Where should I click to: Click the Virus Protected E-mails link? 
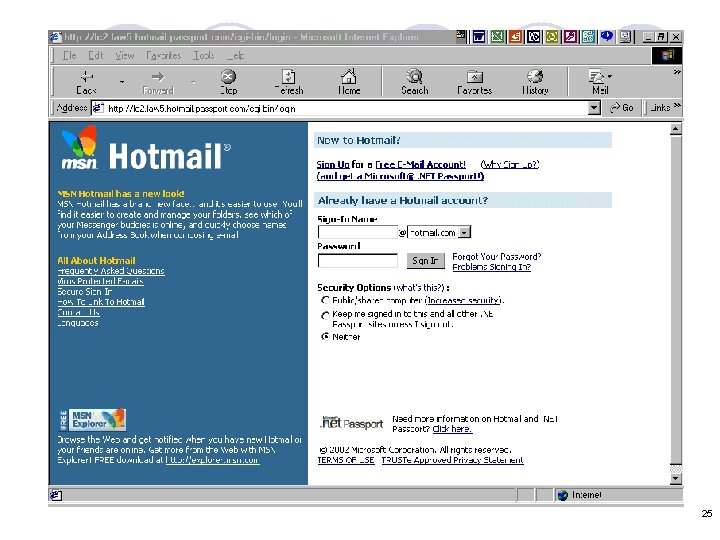100,281
